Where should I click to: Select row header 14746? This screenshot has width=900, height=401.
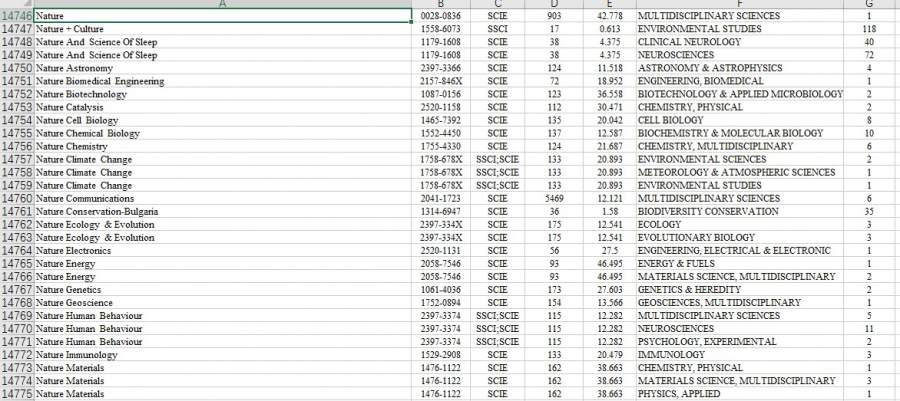click(17, 16)
